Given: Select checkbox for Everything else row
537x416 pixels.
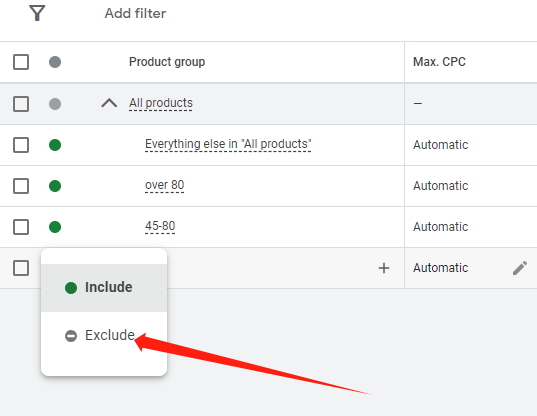Looking at the screenshot, I should (x=21, y=145).
